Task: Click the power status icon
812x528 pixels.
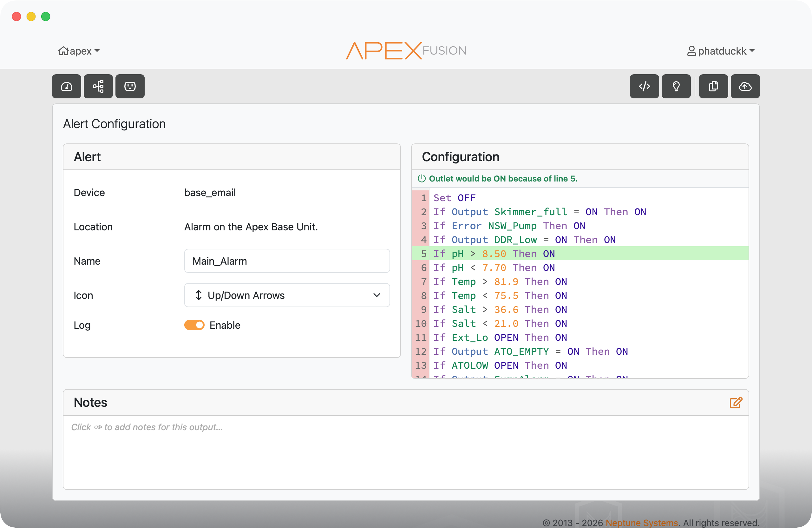Action: 422,179
